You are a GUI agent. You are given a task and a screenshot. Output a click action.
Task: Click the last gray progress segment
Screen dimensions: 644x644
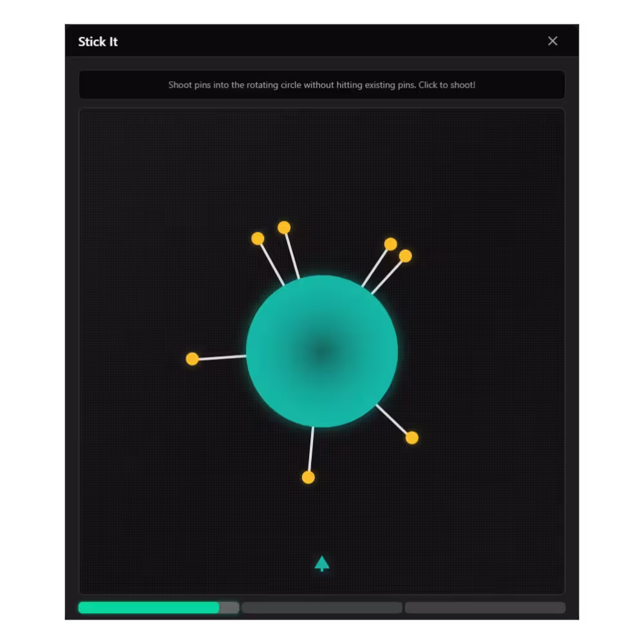coord(485,607)
